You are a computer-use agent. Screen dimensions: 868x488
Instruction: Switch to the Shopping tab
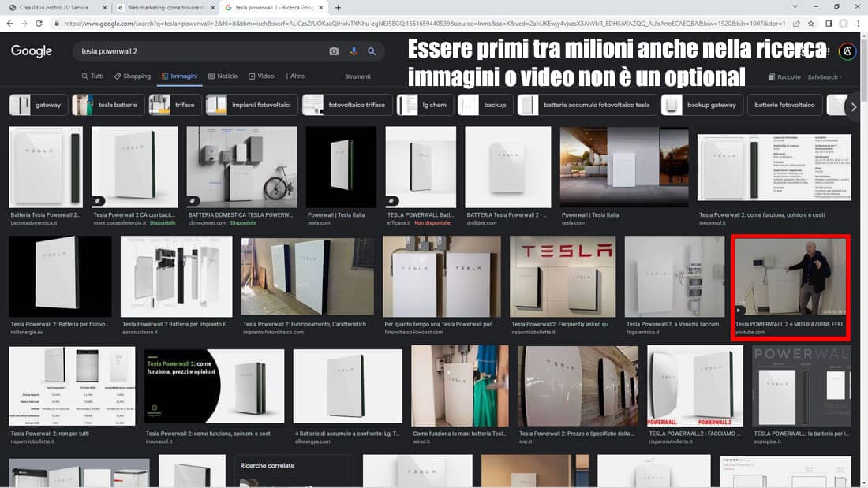tap(133, 76)
